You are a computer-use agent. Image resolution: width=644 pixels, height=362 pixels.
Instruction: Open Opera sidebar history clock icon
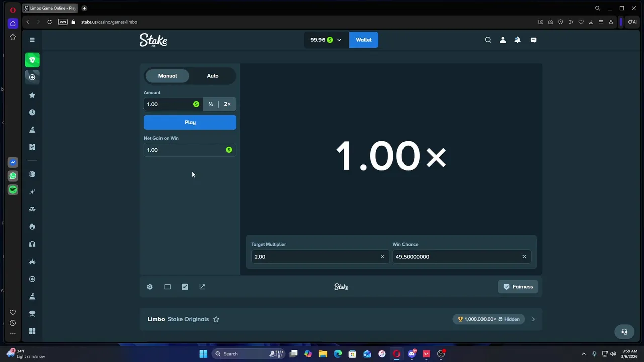13,323
